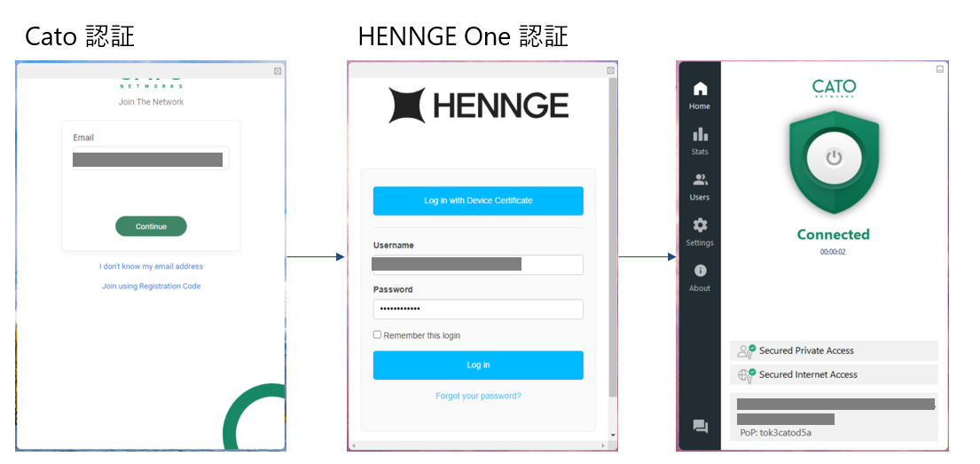Click the HENNGE window vertical scrollbar
This screenshot has width=980, height=464.
[x=613, y=238]
